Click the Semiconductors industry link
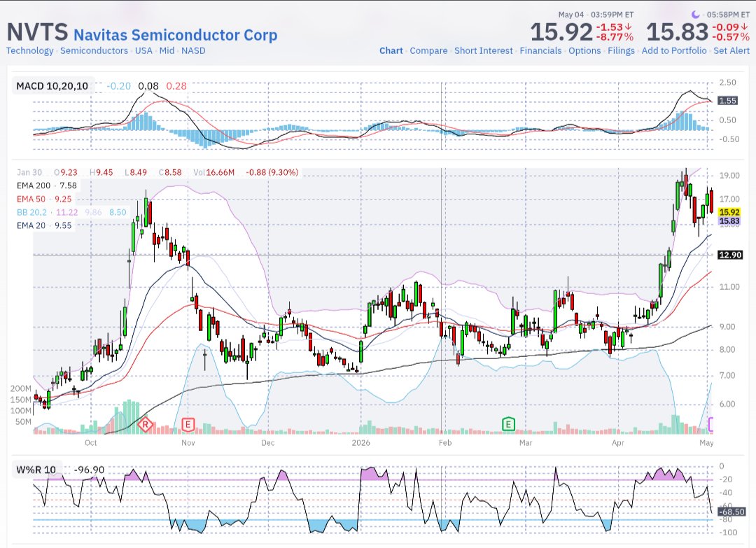The width and height of the screenshot is (756, 548). (x=94, y=50)
